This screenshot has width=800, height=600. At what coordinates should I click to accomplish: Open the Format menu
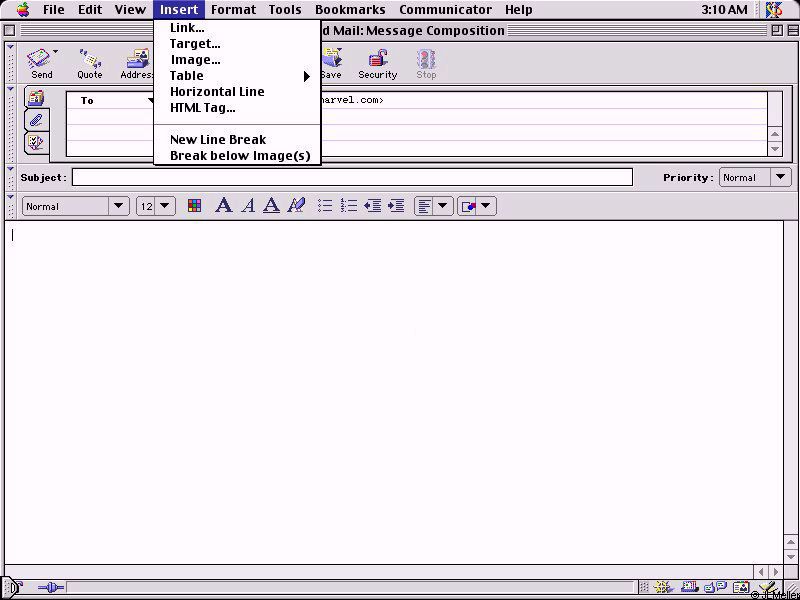point(233,9)
